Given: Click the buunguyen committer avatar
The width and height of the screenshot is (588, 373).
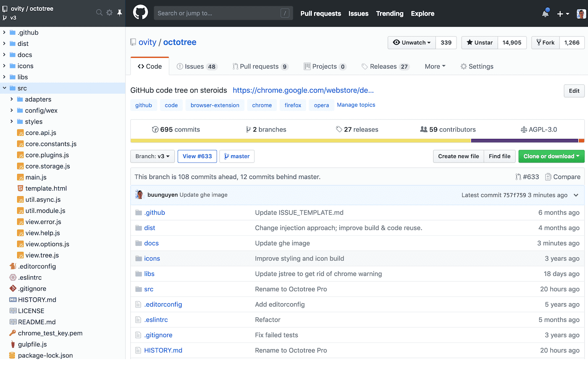Looking at the screenshot, I should (x=139, y=195).
